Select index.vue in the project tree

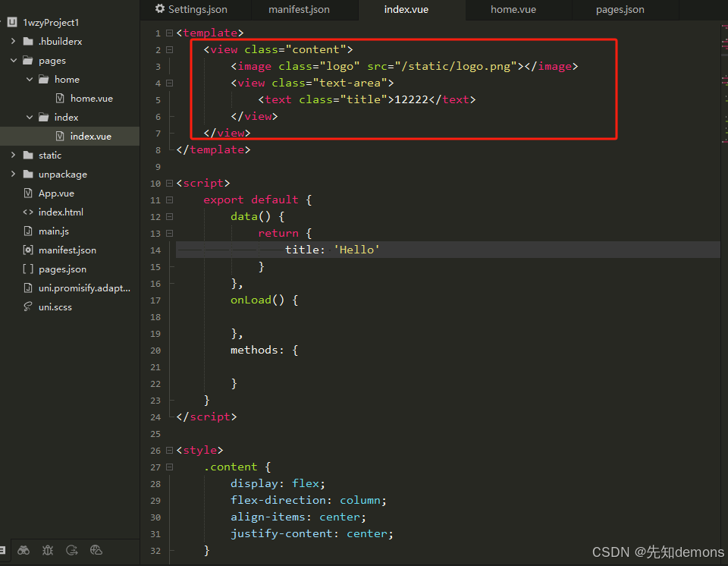coord(90,136)
